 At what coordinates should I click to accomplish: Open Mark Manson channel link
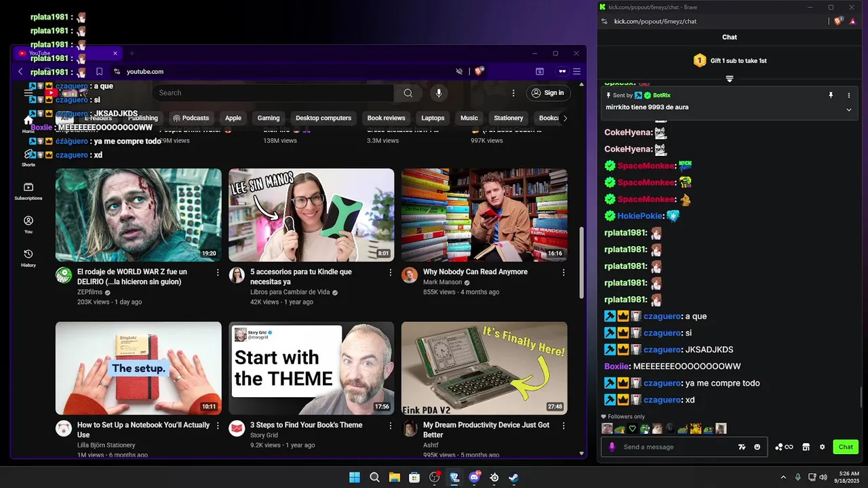click(x=442, y=282)
